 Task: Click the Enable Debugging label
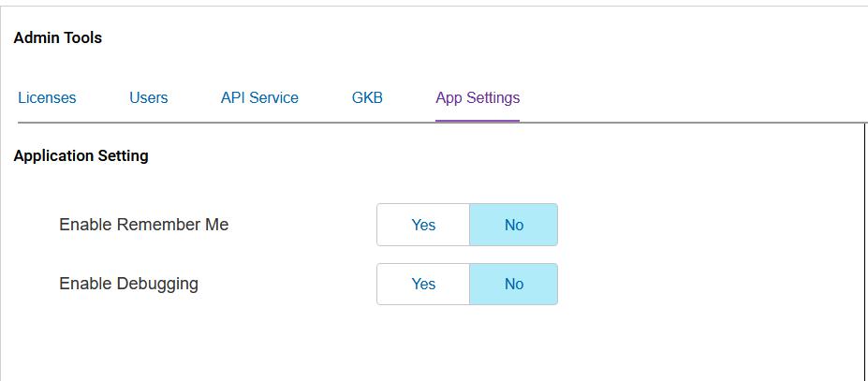pyautogui.click(x=128, y=284)
